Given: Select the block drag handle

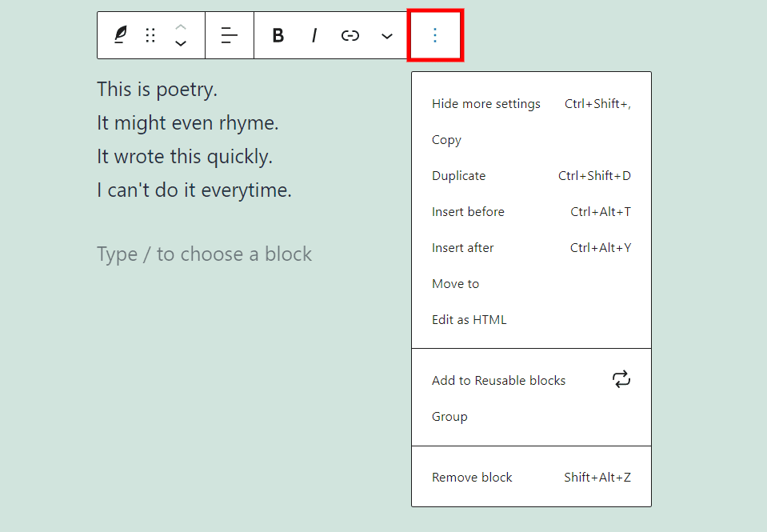Looking at the screenshot, I should pos(150,34).
